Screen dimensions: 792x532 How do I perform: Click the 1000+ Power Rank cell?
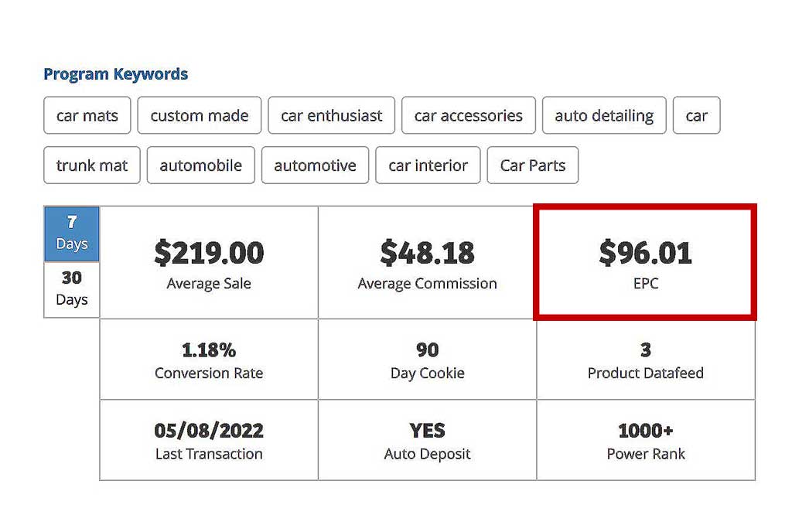646,440
